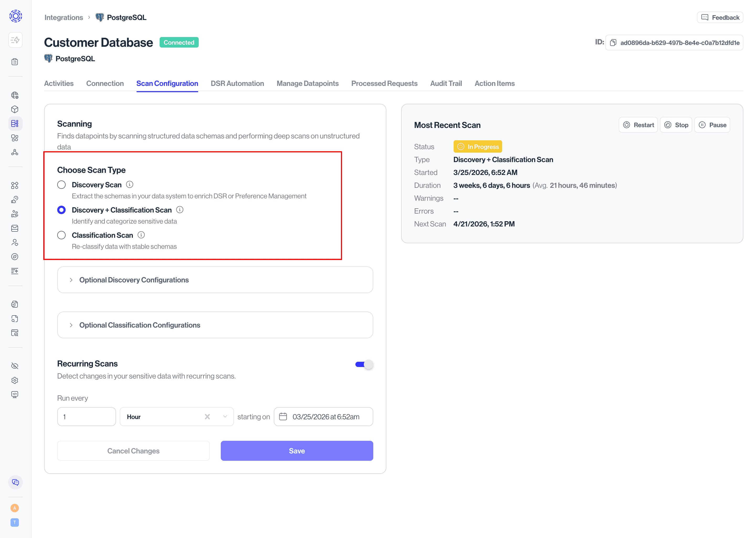Image resolution: width=756 pixels, height=538 pixels.
Task: Click the crossed-out eye sidebar icon
Action: [x=14, y=366]
